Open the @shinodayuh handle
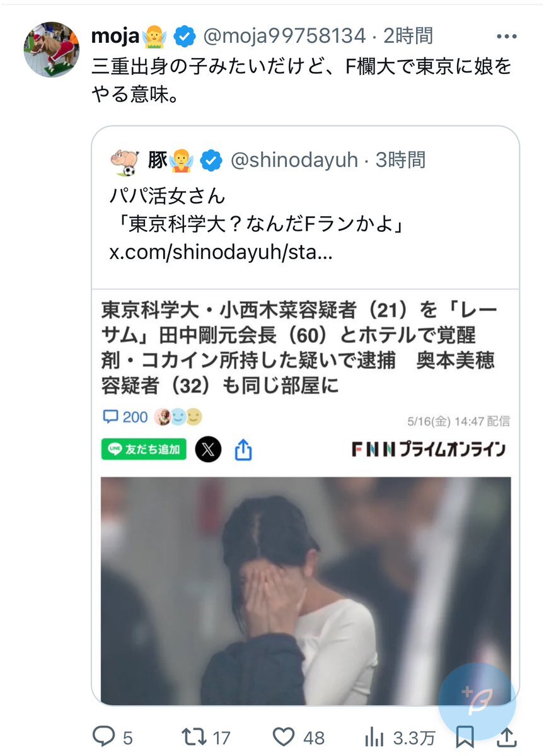Screen dimensions: 544x756 294,160
